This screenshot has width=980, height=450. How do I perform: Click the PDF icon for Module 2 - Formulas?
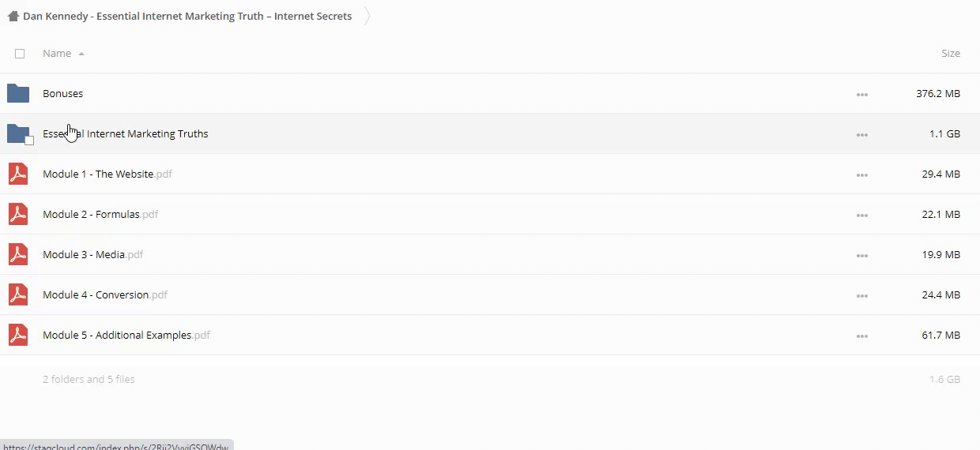[x=18, y=214]
